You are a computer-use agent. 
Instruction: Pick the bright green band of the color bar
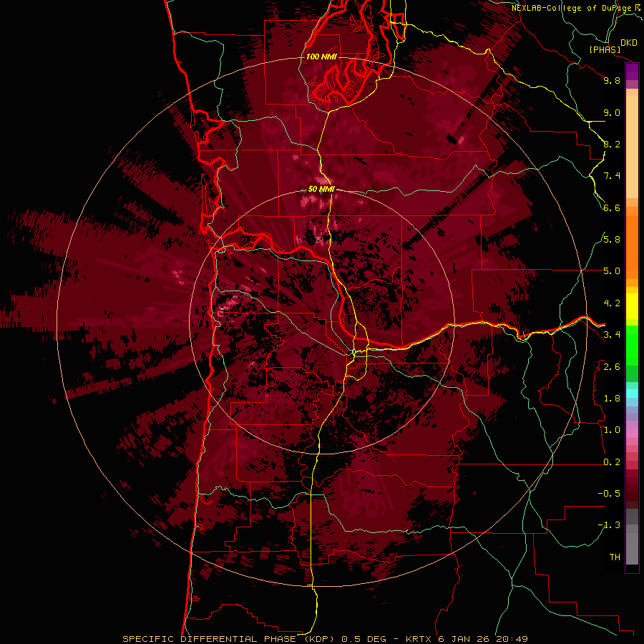point(632,345)
